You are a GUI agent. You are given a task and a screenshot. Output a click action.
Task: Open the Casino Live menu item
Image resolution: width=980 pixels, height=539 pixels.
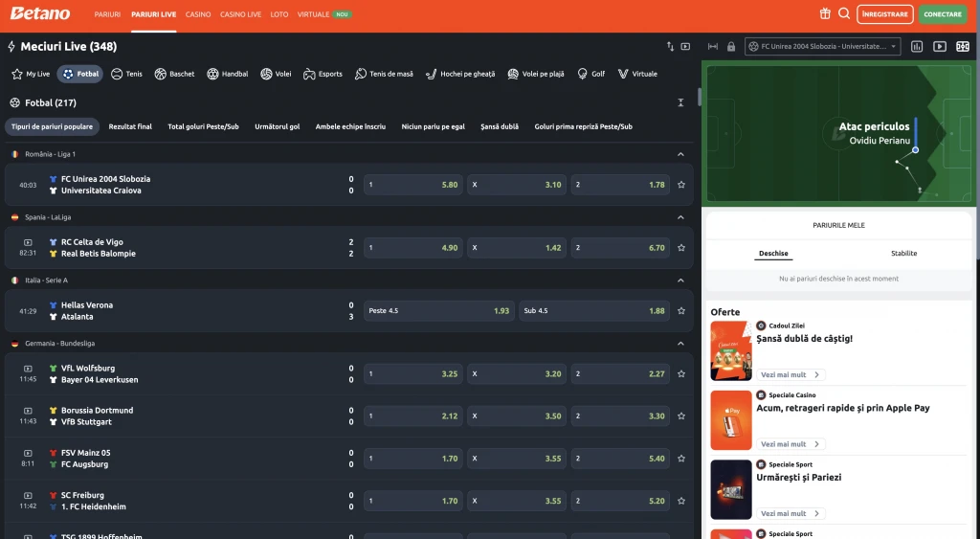click(240, 14)
